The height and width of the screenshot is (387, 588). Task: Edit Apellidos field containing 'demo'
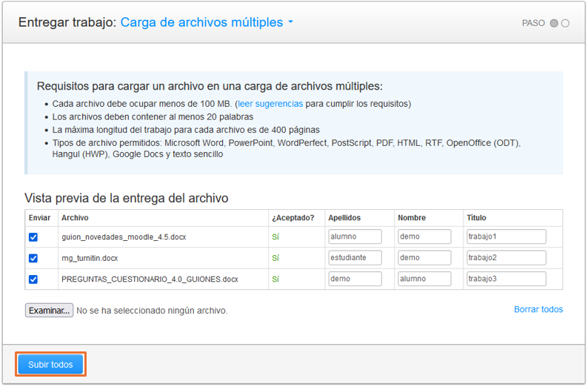[x=355, y=279]
